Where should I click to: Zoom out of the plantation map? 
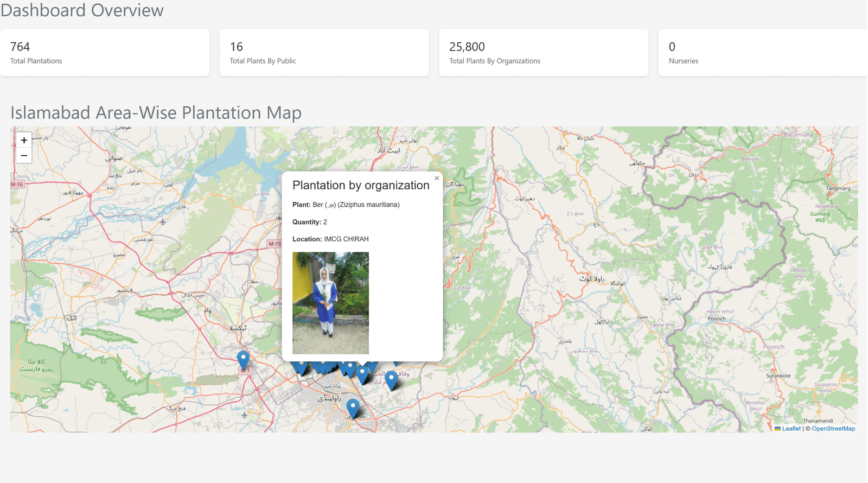click(x=24, y=156)
